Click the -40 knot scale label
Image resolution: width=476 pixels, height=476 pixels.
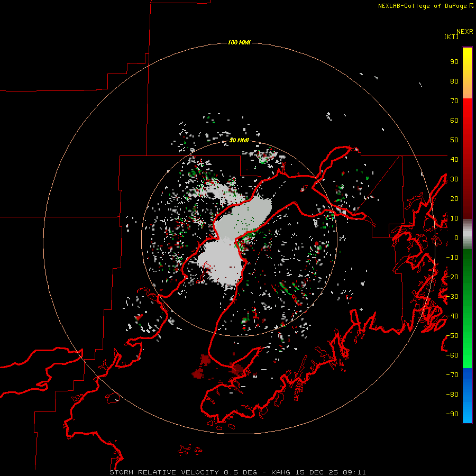452,316
